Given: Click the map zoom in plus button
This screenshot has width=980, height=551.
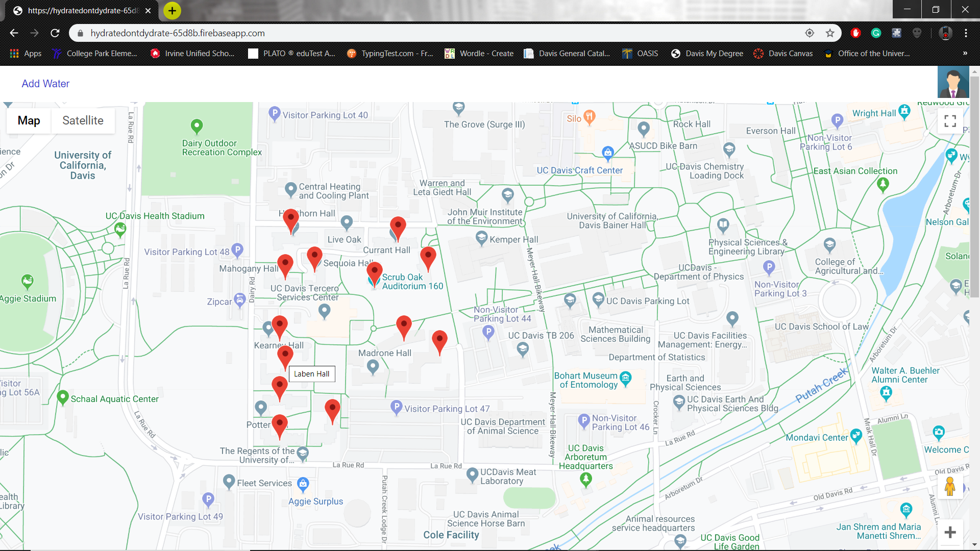Looking at the screenshot, I should [x=950, y=533].
